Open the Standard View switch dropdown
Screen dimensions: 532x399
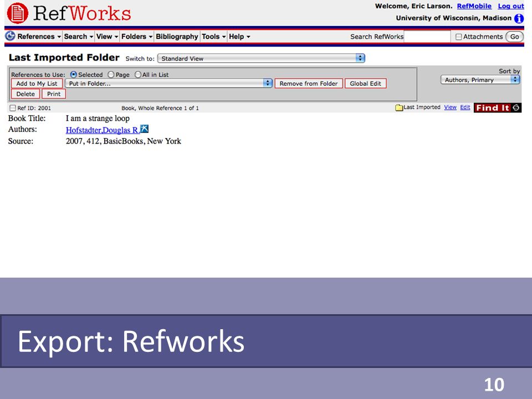tap(261, 58)
